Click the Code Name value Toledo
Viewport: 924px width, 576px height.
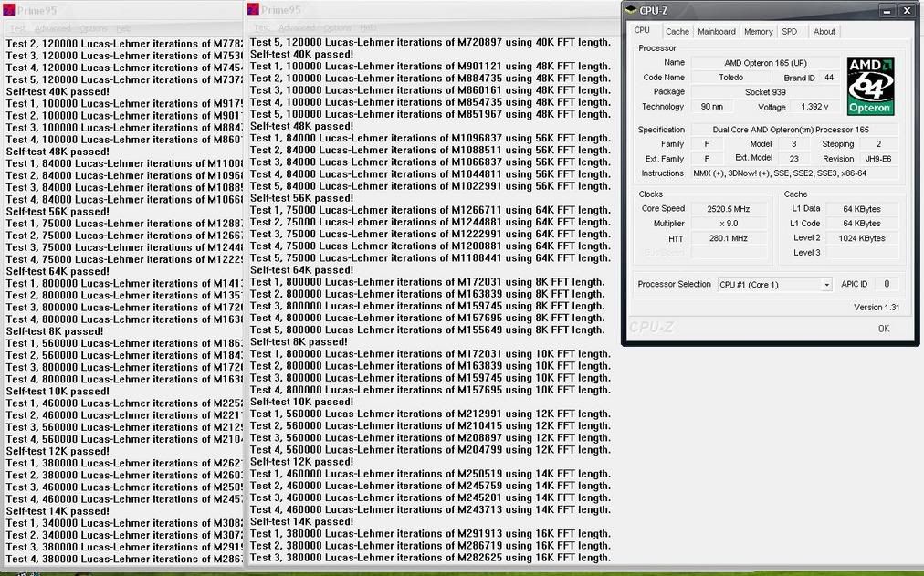point(730,78)
